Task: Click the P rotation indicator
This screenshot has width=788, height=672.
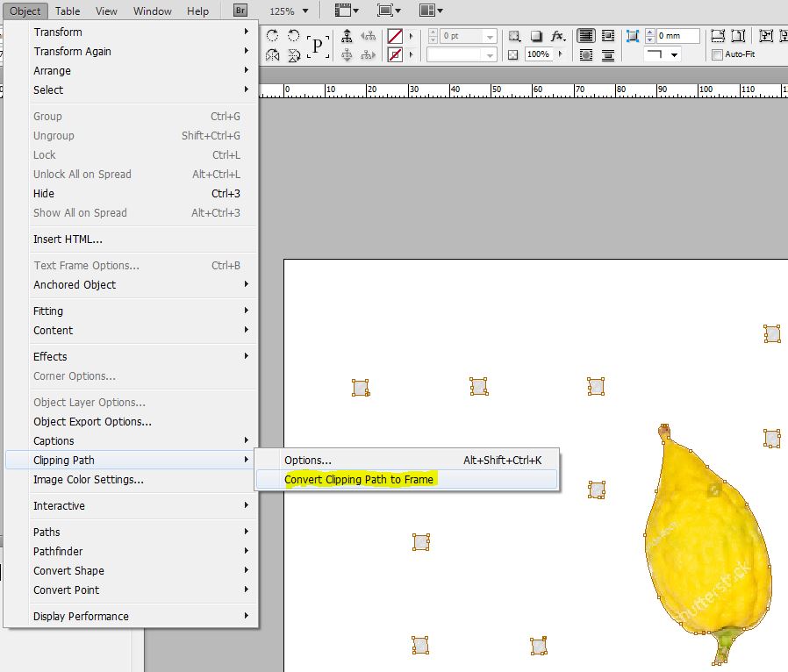Action: tap(318, 46)
